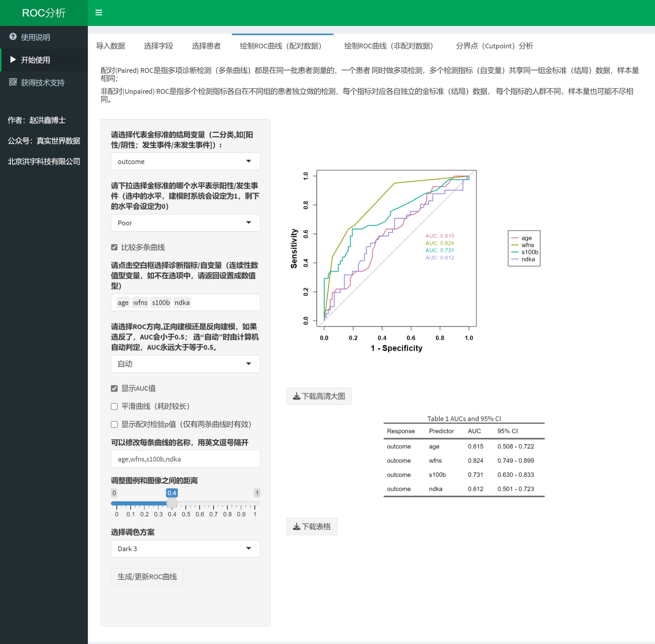655x644 pixels.
Task: Click the age tag in predictor selector
Action: (123, 302)
